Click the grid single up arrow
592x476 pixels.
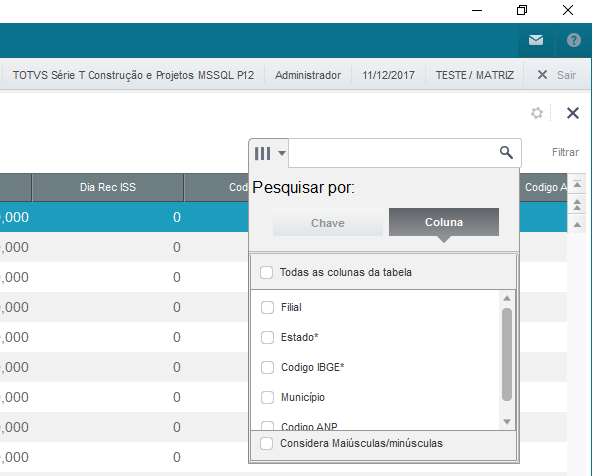click(577, 225)
